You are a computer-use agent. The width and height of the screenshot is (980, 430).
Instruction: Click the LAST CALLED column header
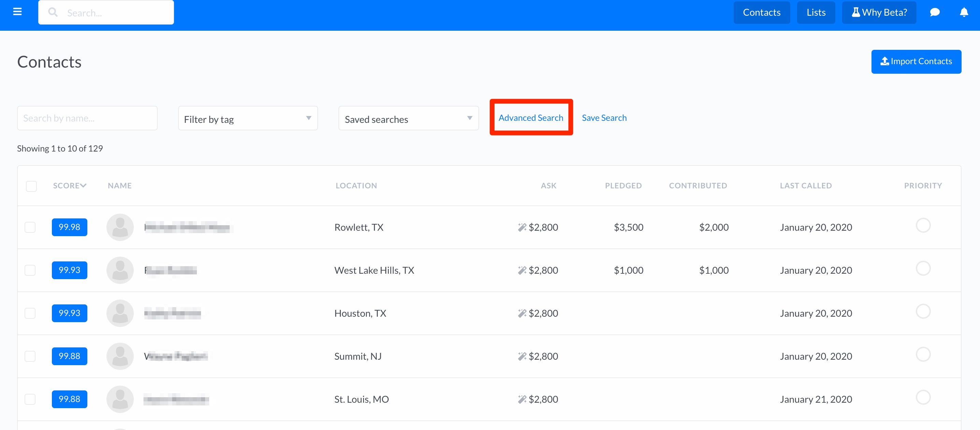tap(806, 186)
